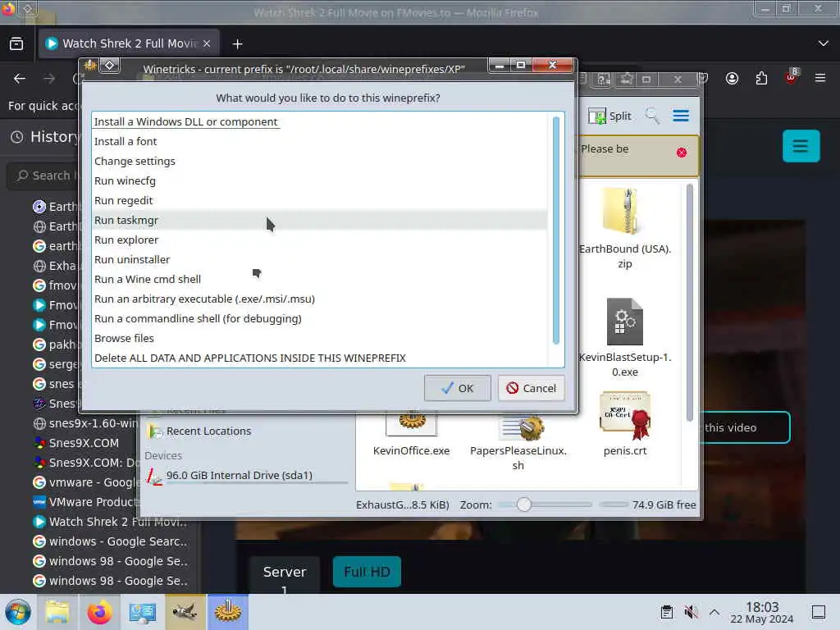Switch to Firefox from the taskbar
840x630 pixels.
99,612
